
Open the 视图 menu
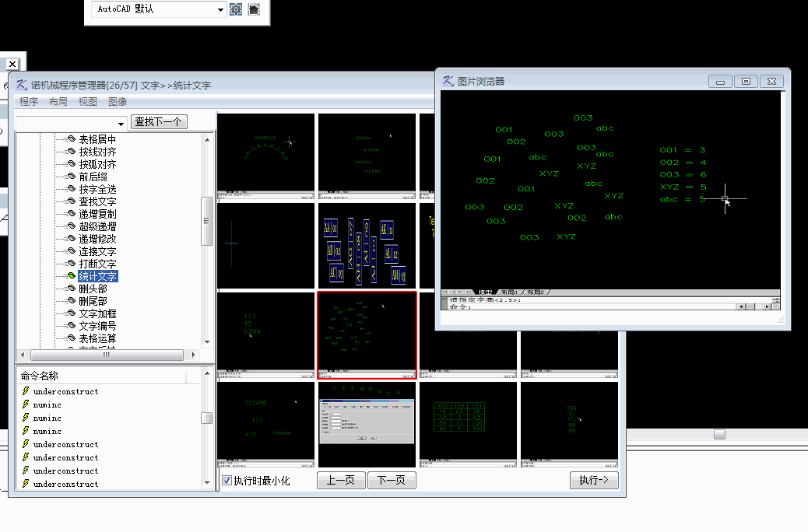tap(88, 101)
